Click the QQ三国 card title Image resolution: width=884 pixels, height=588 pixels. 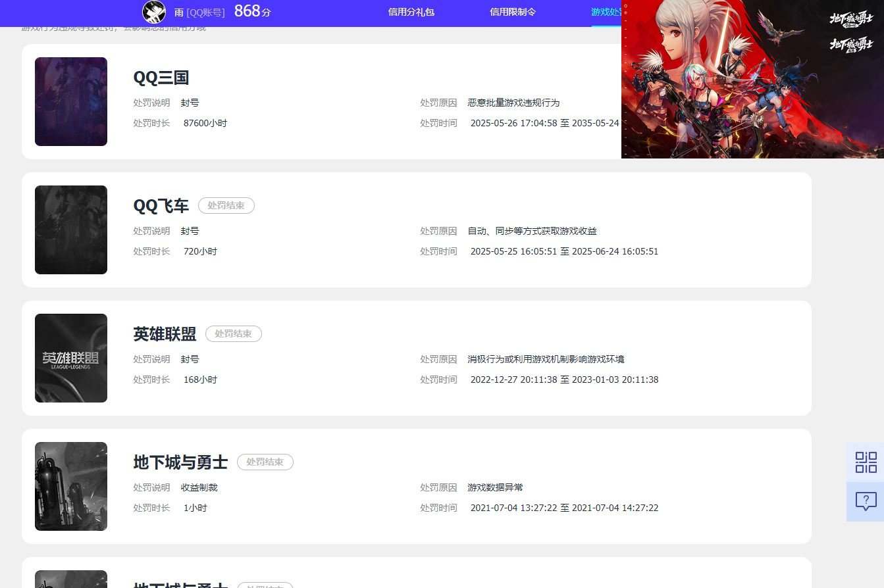(x=161, y=78)
